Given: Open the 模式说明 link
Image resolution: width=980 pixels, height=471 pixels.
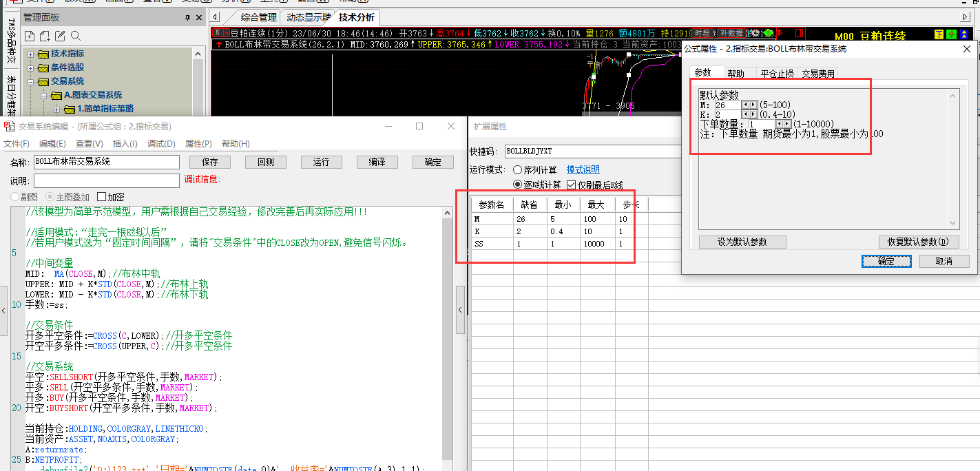Looking at the screenshot, I should [583, 169].
